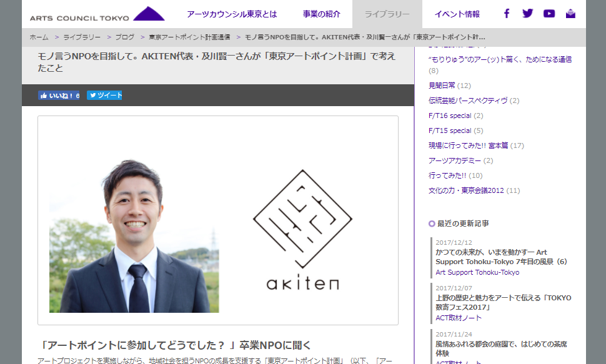Click the Twitter ツイート button

pyautogui.click(x=104, y=95)
